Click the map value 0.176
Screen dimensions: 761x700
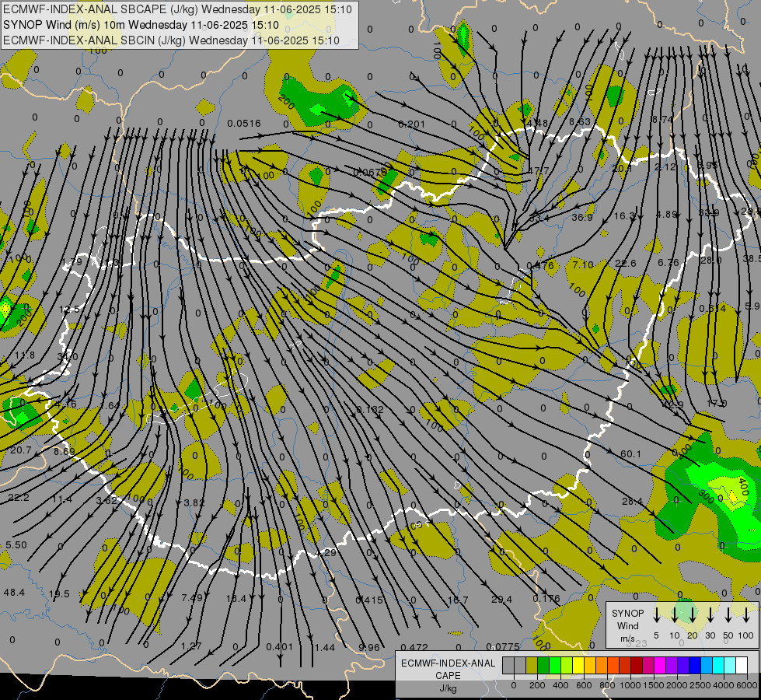546,598
